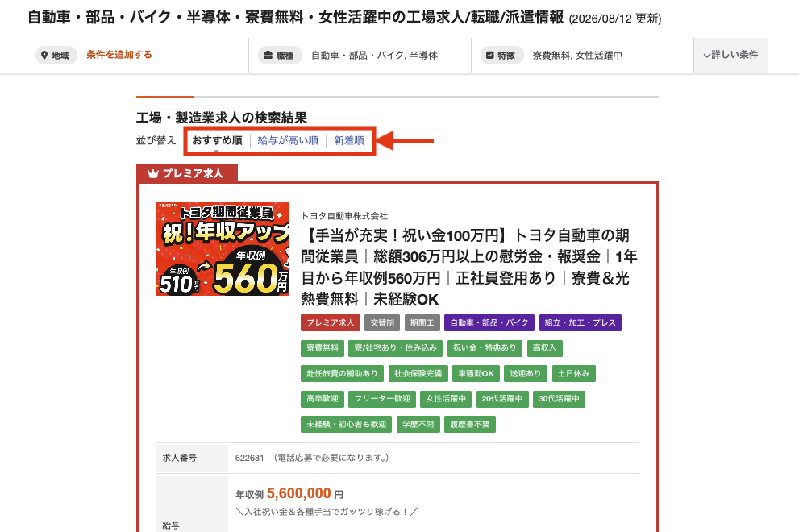
Task: Click フリーター歓迎 tag
Action: point(382,399)
